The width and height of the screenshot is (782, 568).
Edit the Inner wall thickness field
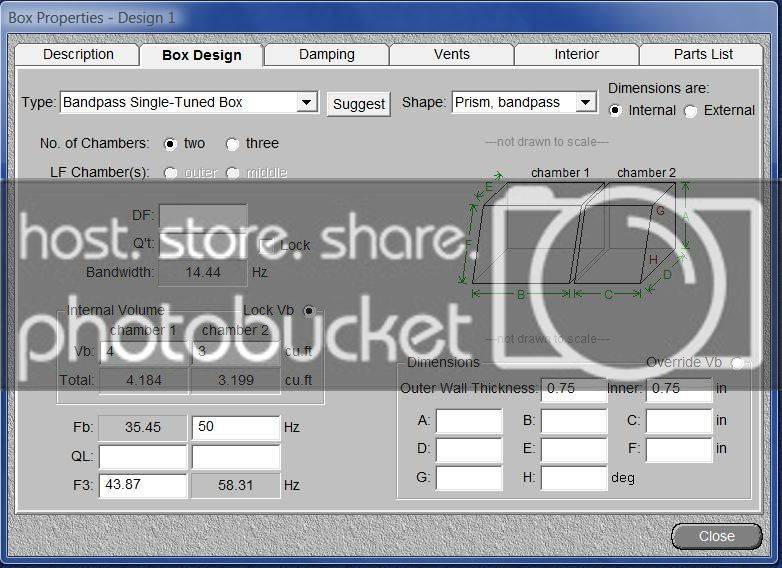click(x=679, y=389)
